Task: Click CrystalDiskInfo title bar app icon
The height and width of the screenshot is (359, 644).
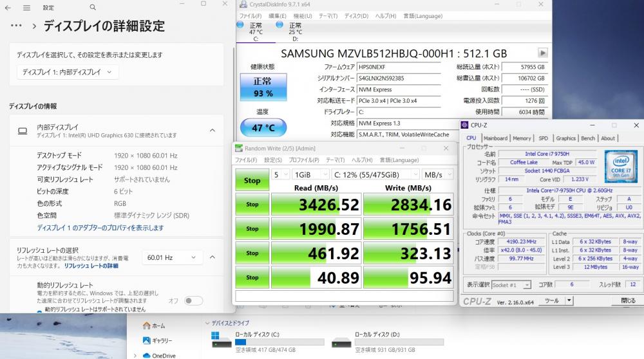Action: [243, 5]
